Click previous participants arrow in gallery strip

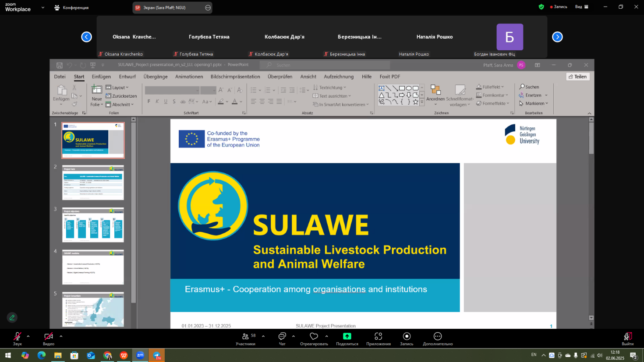point(86,37)
